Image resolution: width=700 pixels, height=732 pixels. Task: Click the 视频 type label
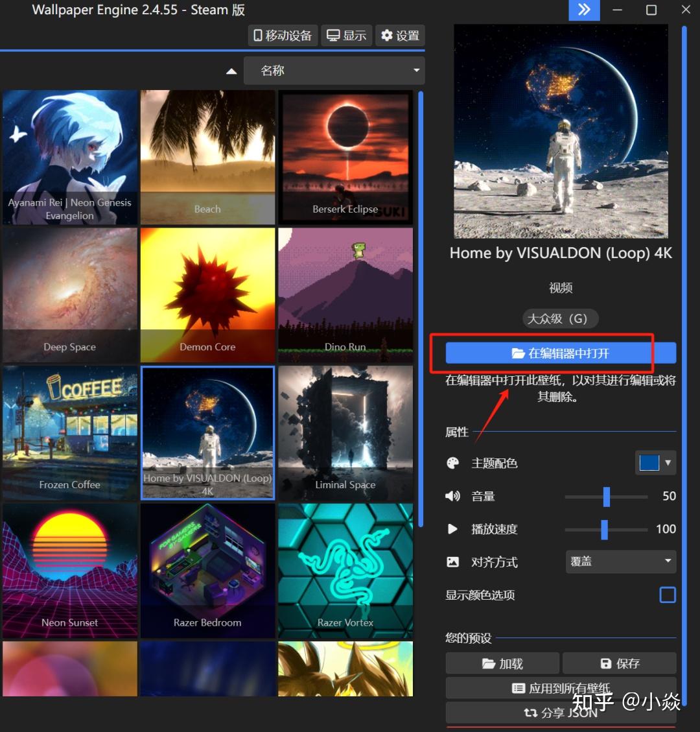click(x=561, y=288)
